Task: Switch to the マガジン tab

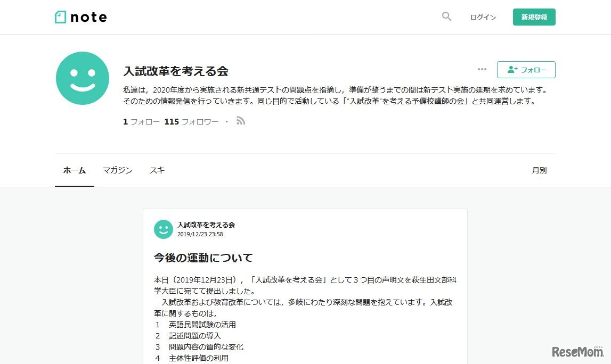Action: coord(118,170)
